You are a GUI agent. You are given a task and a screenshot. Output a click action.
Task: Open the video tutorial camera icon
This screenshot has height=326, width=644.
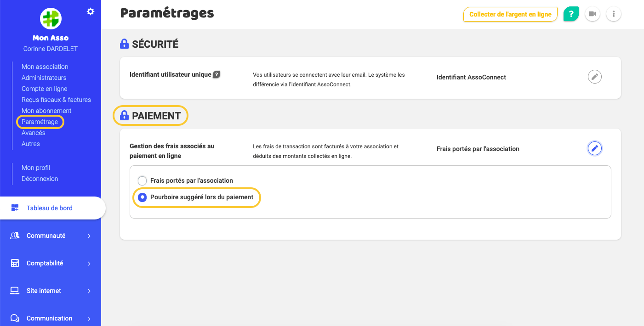point(592,14)
